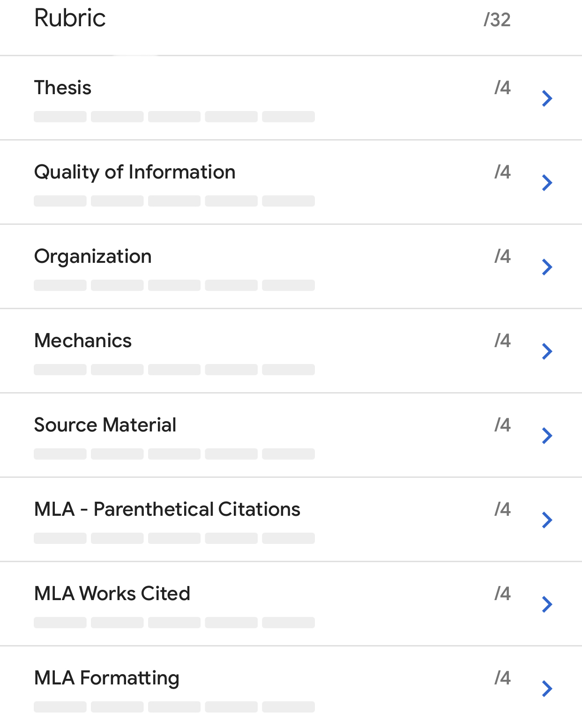
Task: Open the MLA Formatting chevron arrow
Action: coord(547,689)
